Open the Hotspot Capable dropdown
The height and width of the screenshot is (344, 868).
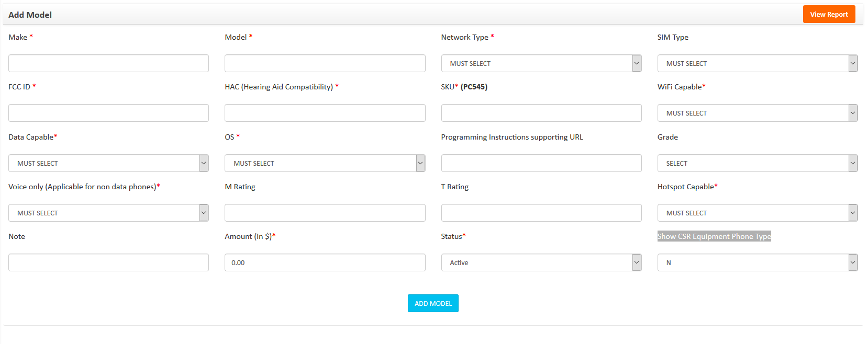[758, 213]
